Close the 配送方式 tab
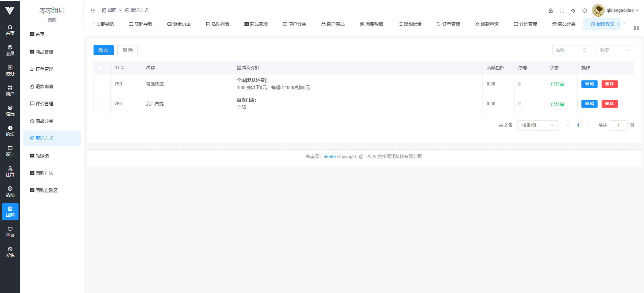 click(618, 24)
